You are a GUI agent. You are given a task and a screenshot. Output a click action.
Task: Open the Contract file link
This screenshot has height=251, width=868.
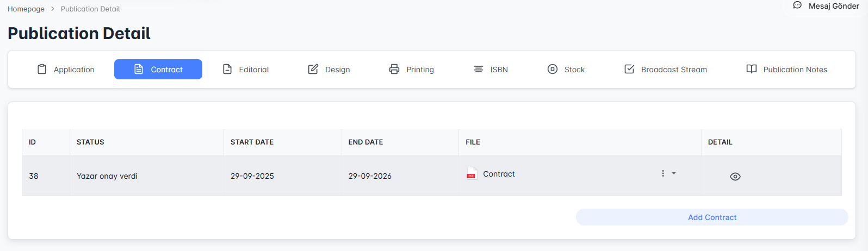click(499, 174)
